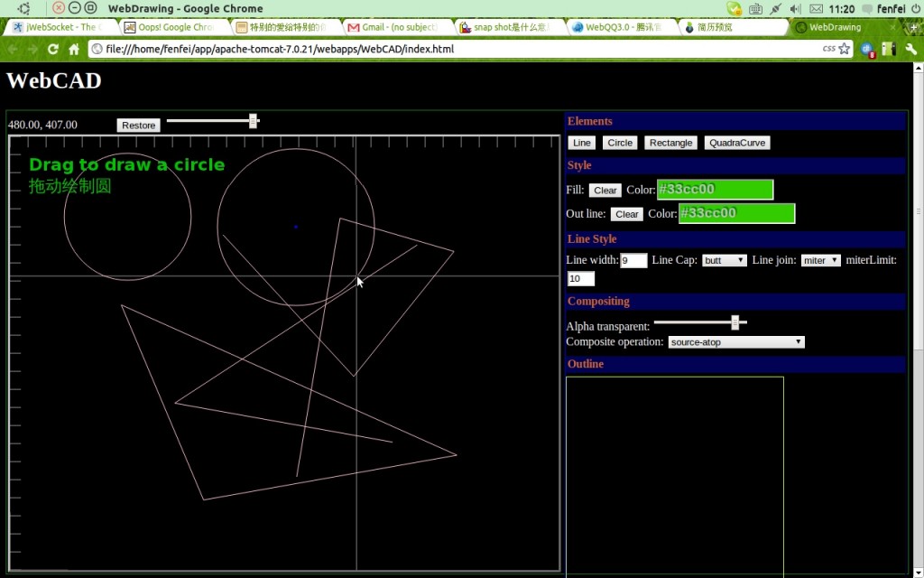Click the Restore button above the canvas

tap(137, 125)
